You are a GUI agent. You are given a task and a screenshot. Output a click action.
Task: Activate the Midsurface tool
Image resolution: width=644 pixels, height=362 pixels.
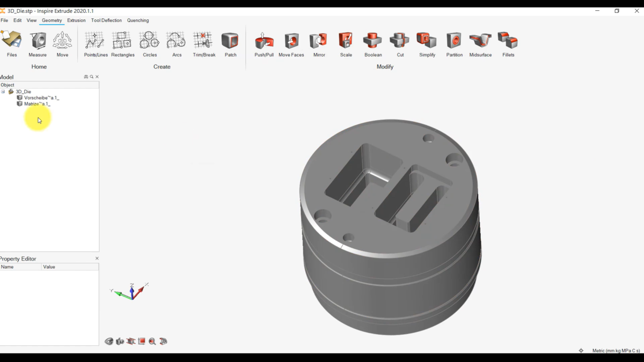pos(480,42)
